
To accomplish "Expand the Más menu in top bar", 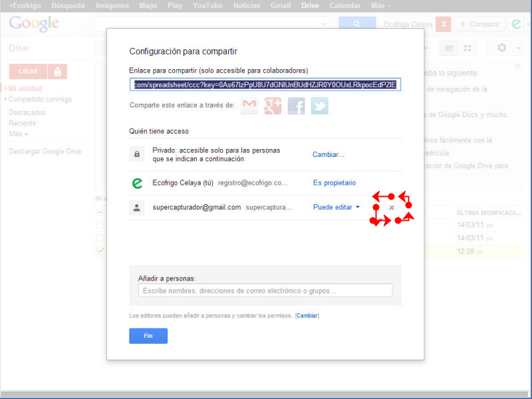I will 380,6.
